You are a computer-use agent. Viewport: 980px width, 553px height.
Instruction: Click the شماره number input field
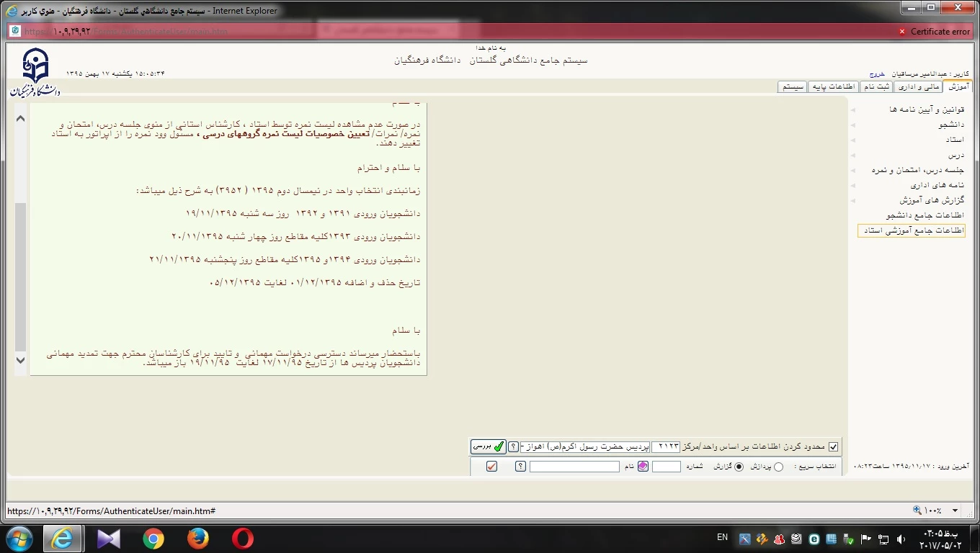[666, 467]
